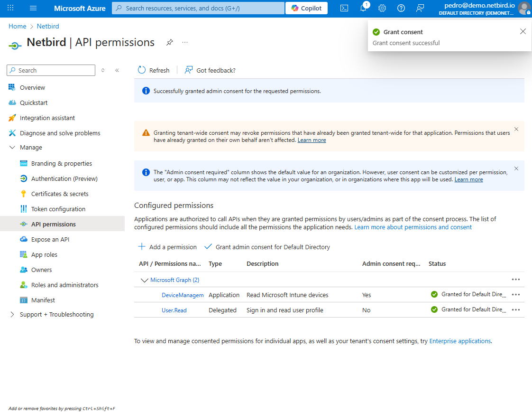532x412 pixels.
Task: Open the portal menu hamburger icon
Action: 33,8
